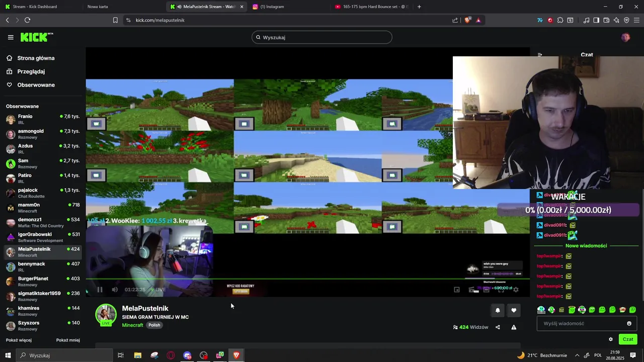Bookmark this page
The image size is (644, 362).
coord(115,20)
